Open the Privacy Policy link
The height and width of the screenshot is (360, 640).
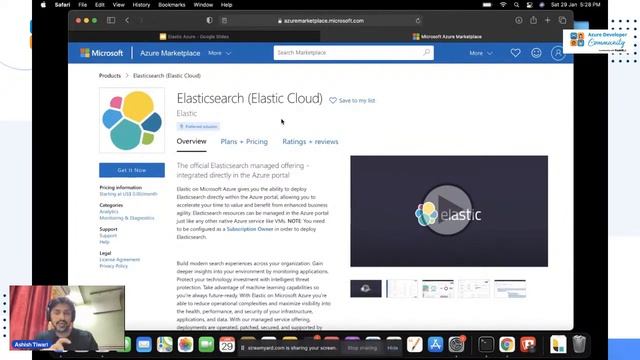113,266
